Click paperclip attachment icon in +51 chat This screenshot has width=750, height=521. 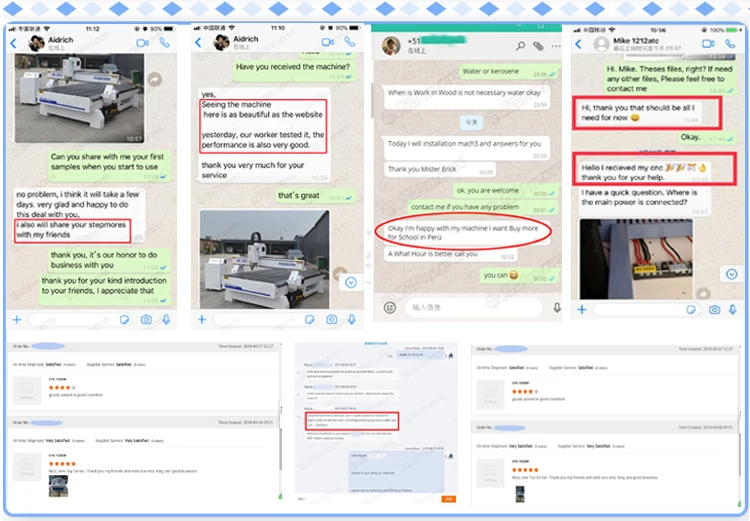point(538,46)
